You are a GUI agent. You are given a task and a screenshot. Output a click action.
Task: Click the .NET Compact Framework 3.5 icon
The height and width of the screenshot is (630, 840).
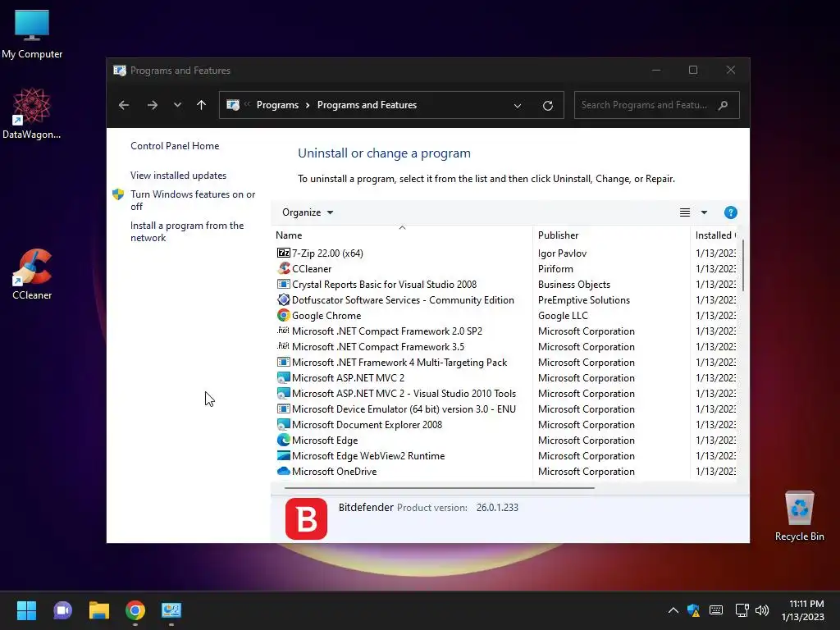[283, 346]
